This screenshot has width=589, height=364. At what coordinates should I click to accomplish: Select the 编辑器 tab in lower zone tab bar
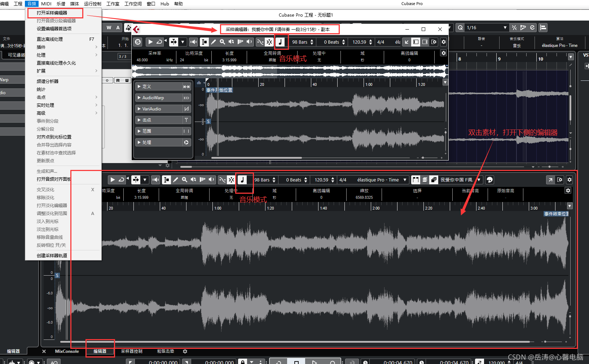[100, 351]
